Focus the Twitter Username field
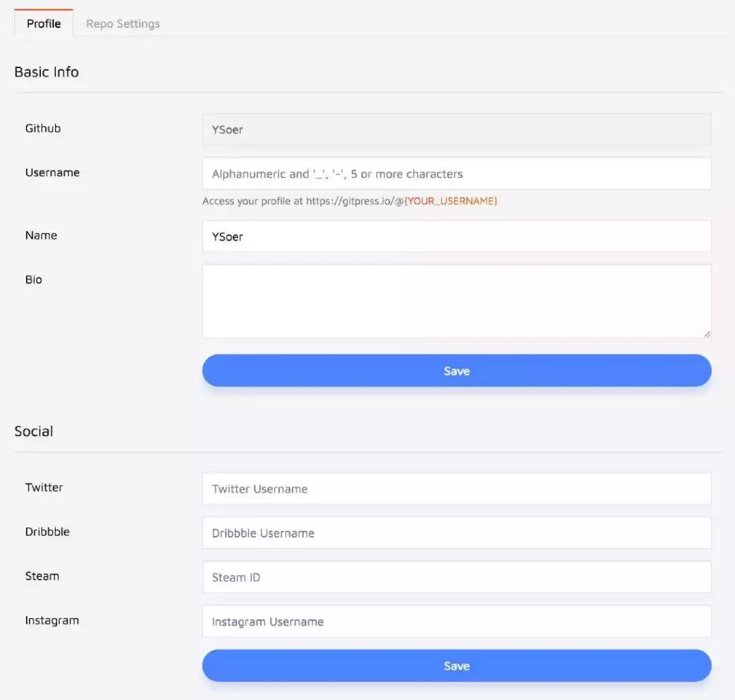Image resolution: width=735 pixels, height=700 pixels. tap(457, 488)
